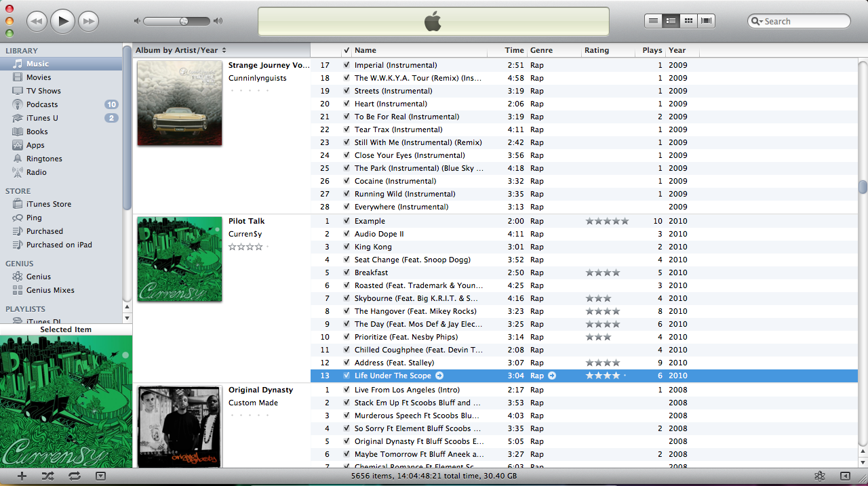The image size is (868, 486).
Task: Switch to album list view
Action: [671, 21]
